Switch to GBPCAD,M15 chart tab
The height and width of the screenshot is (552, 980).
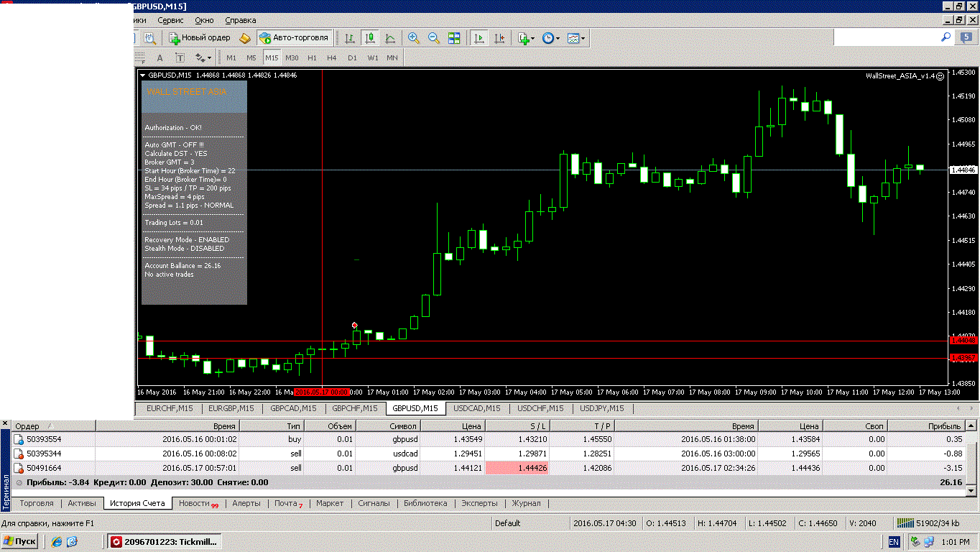pos(293,408)
